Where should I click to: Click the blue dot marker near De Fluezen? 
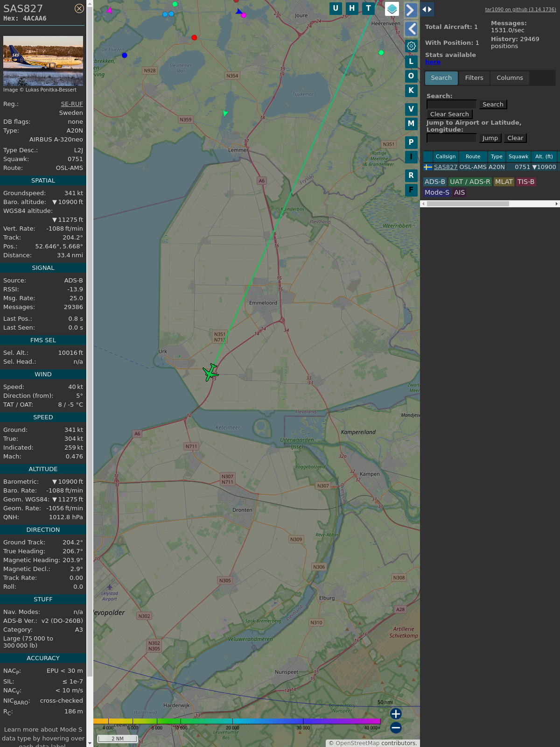pyautogui.click(x=125, y=56)
